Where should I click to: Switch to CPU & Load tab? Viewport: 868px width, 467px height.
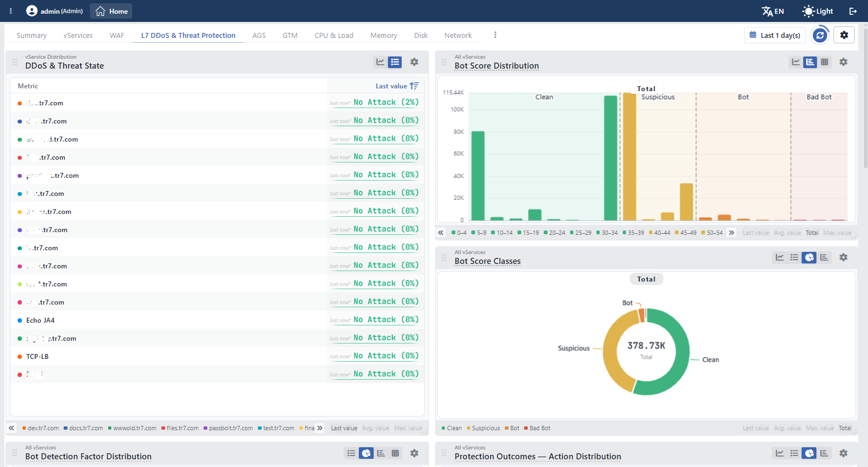tap(334, 35)
